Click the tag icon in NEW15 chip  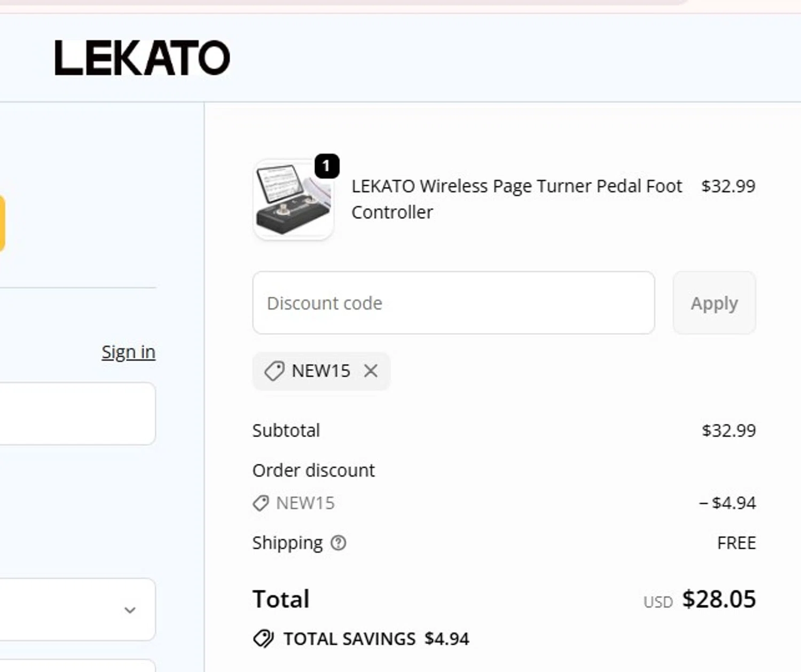coord(274,371)
